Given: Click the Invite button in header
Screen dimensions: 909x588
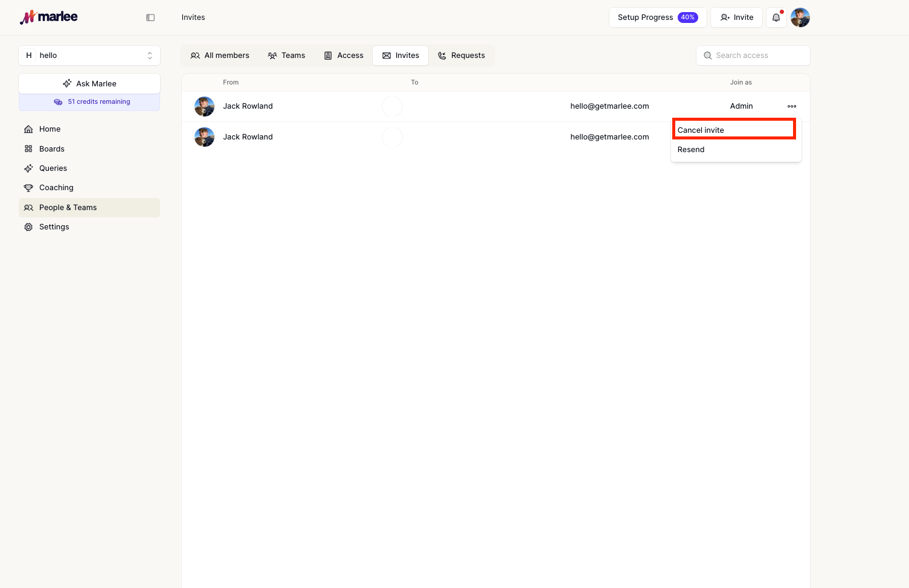Looking at the screenshot, I should point(736,18).
